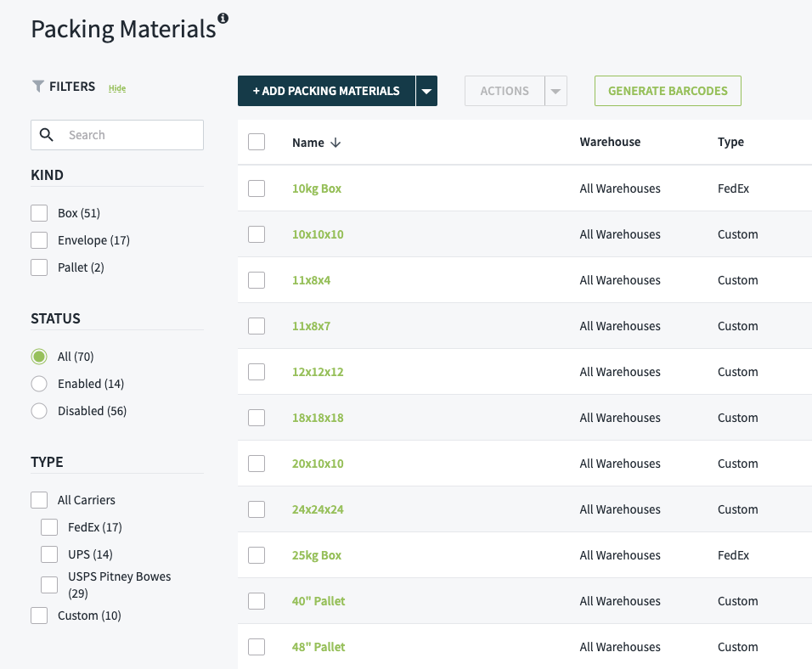Check the FedEx carrier checkbox
The width and height of the screenshot is (812, 669).
coord(48,526)
